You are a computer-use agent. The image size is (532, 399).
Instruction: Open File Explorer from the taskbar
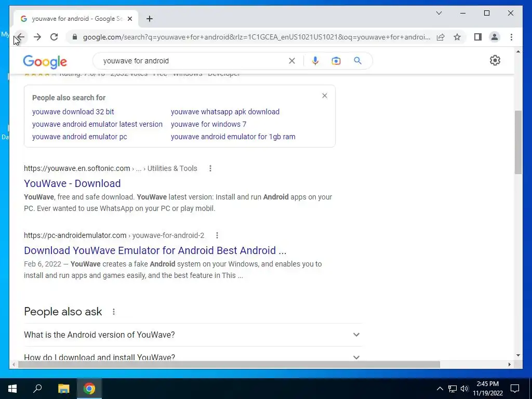pyautogui.click(x=63, y=389)
